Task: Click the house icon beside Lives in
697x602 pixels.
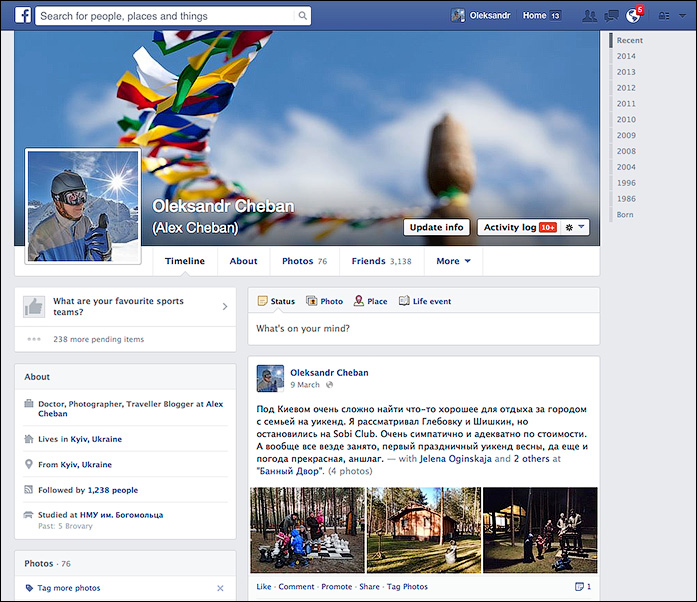Action: click(x=28, y=439)
